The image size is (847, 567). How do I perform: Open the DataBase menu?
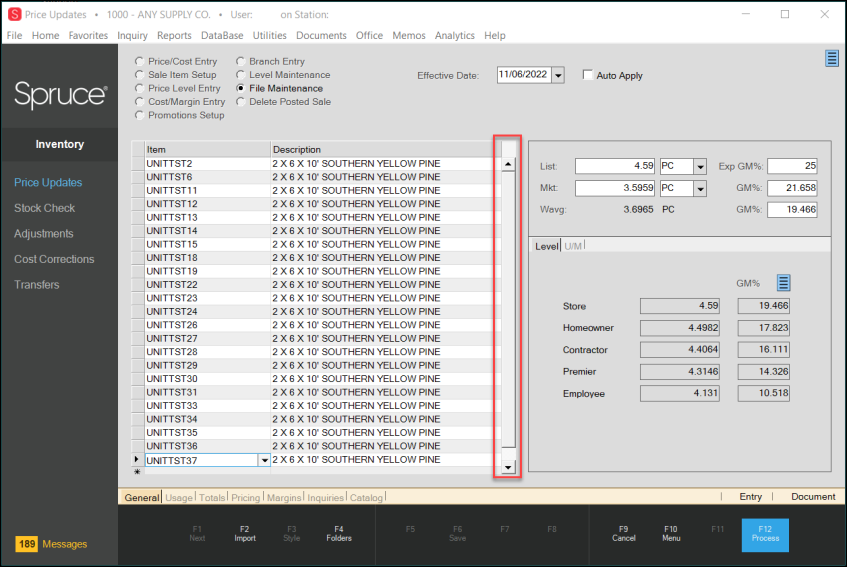(x=222, y=36)
